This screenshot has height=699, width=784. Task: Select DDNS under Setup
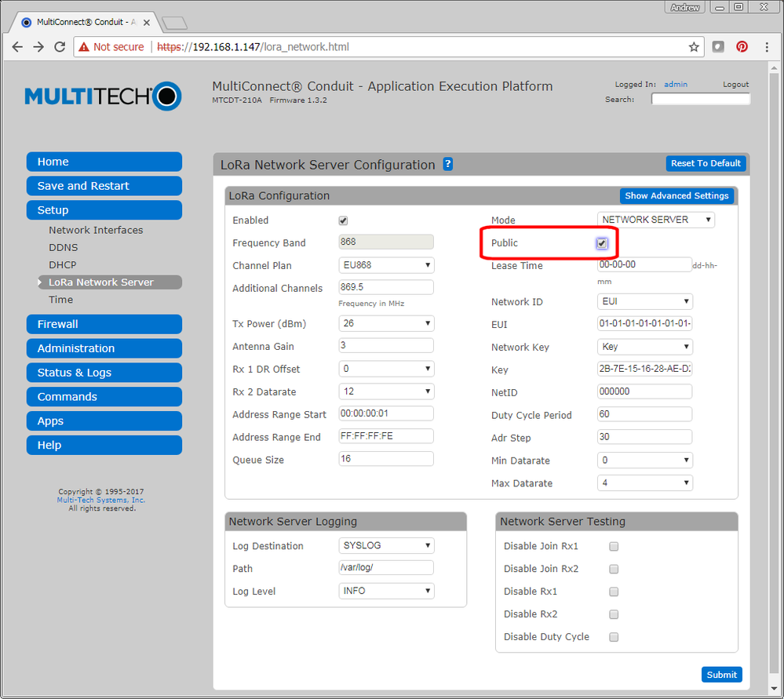[63, 247]
